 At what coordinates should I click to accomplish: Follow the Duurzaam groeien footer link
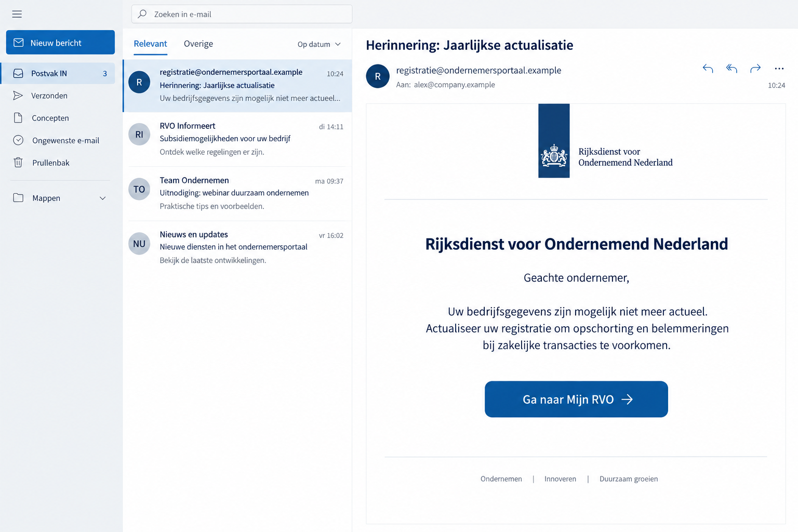(x=629, y=479)
